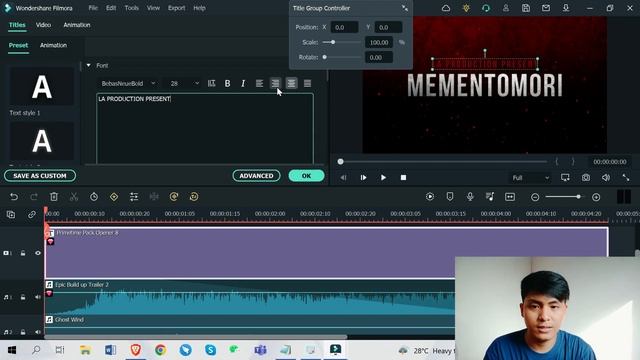Open Google Chrome from the taskbar
640x360 pixels.
[160, 350]
